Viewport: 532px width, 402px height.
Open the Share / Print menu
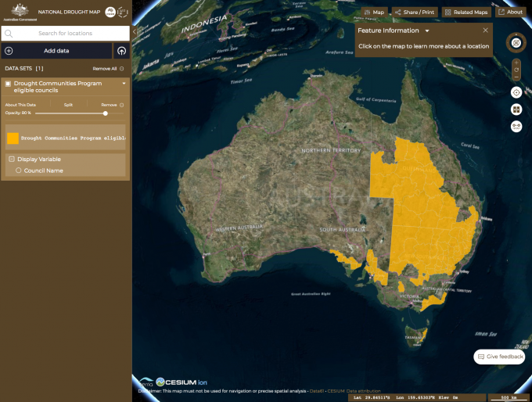415,13
